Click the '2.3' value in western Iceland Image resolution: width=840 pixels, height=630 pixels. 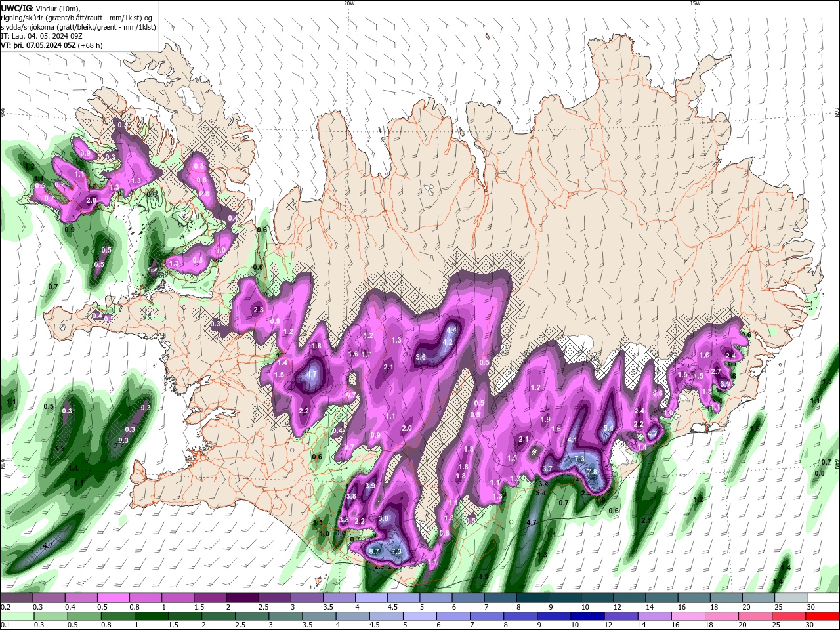tap(258, 310)
